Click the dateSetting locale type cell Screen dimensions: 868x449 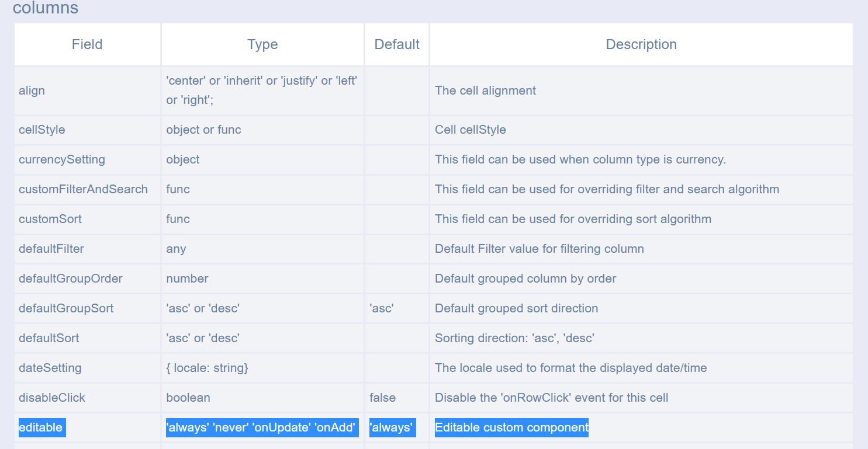pos(206,368)
